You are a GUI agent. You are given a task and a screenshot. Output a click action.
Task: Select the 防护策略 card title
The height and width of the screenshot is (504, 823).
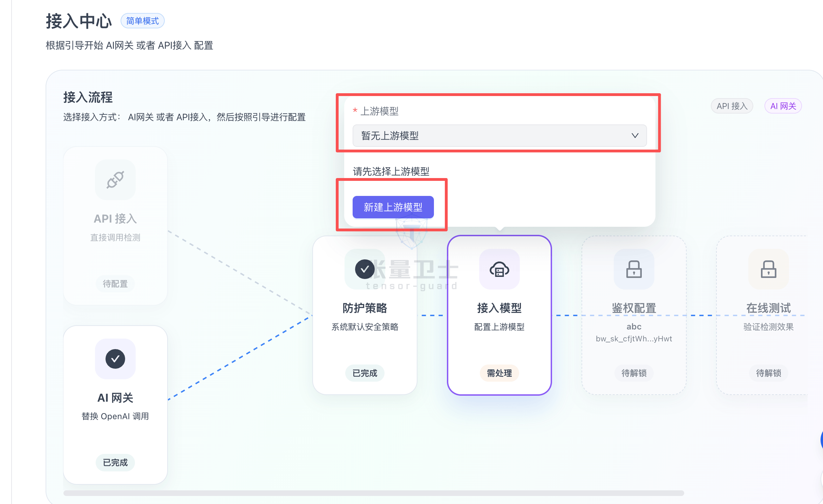coord(365,308)
